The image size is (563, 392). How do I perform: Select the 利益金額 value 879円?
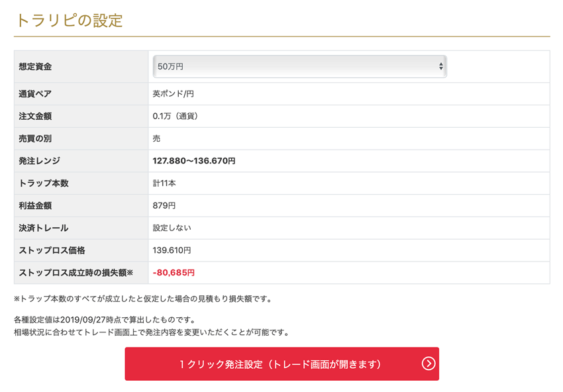pyautogui.click(x=164, y=206)
